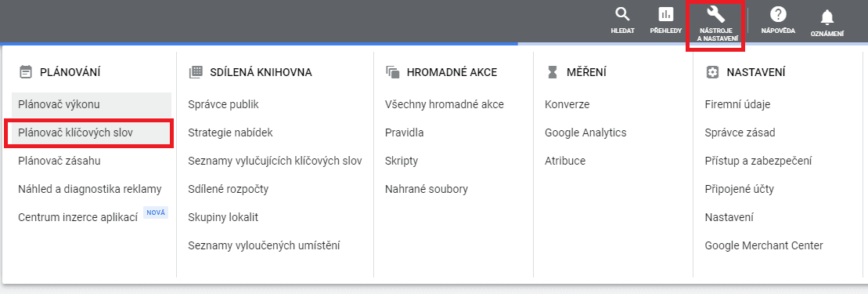Open Strategie nabídek
The image size is (868, 294).
[x=230, y=132]
